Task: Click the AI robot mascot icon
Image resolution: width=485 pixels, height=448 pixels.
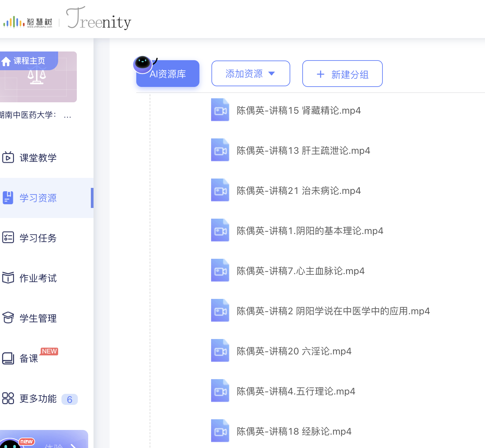Action: click(x=143, y=63)
